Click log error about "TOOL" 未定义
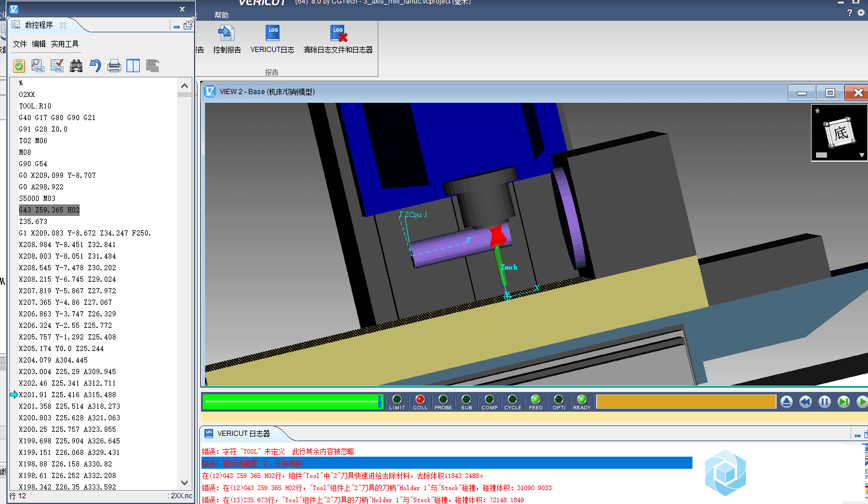Viewport: 868px width, 504px height. pos(279,451)
